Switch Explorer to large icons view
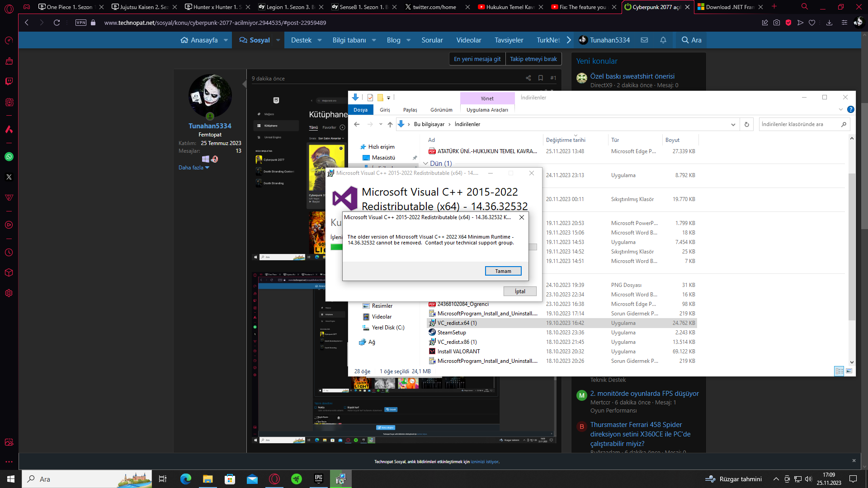Viewport: 868px width, 488px height. (849, 371)
